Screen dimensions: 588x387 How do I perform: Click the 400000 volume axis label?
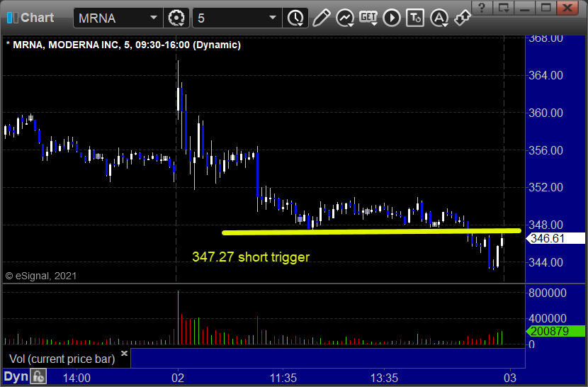(547, 319)
